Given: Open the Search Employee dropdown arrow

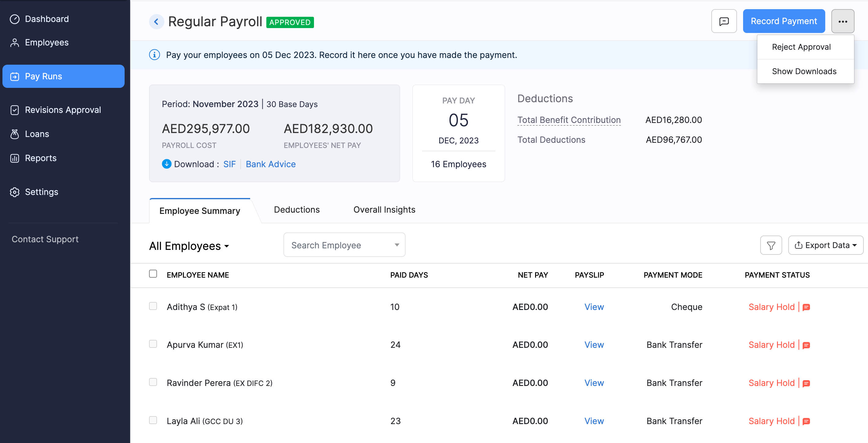Looking at the screenshot, I should [x=397, y=245].
